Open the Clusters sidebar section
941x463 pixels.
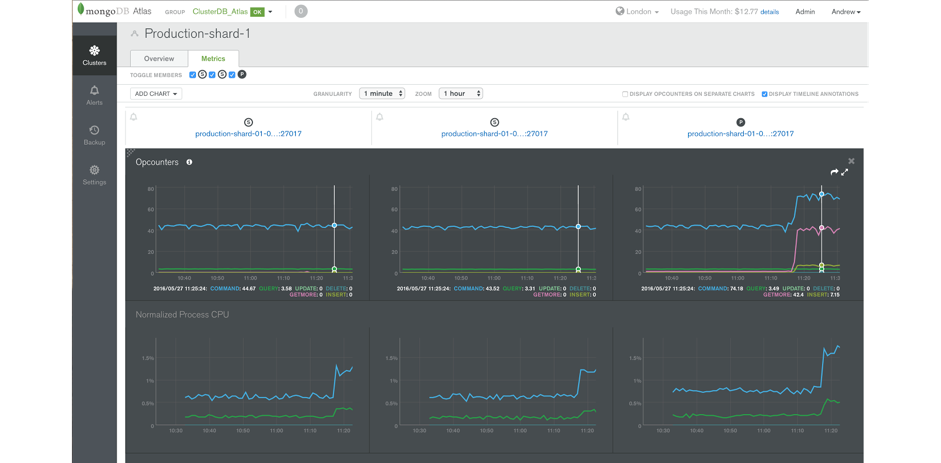pos(94,55)
